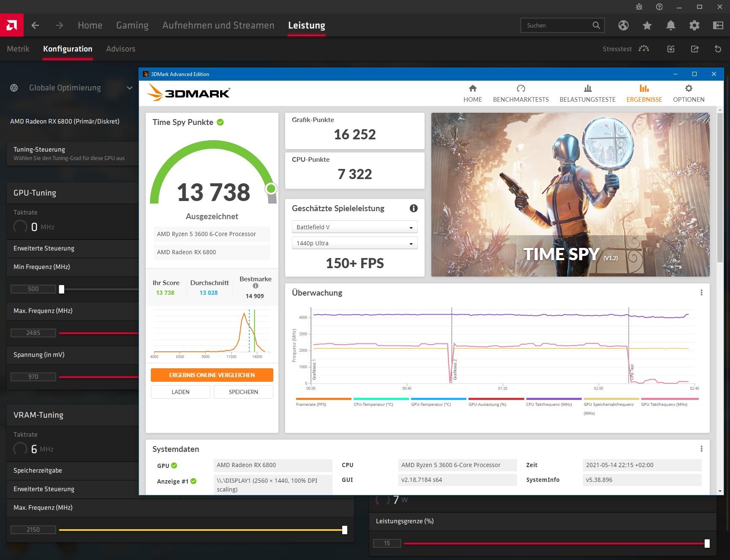Click the SPEICHERN button
The width and height of the screenshot is (730, 560).
[x=243, y=392]
